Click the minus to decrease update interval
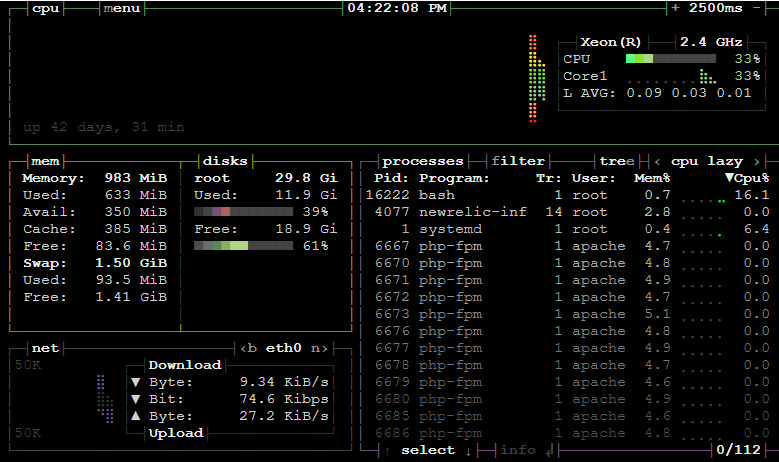779x462 pixels. click(x=760, y=8)
